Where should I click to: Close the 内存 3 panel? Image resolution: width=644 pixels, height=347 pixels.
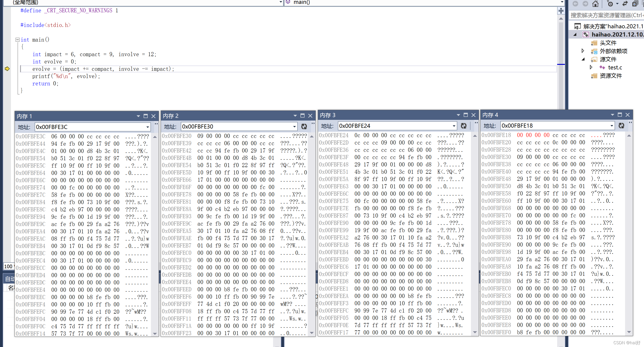click(473, 115)
